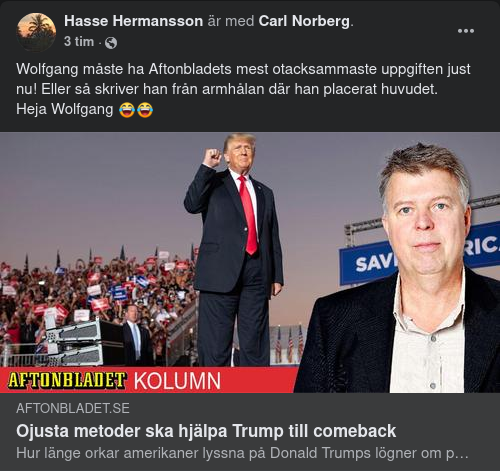This screenshot has width=500, height=471.
Task: Click the article description starting 'Hur länge orkar'
Action: tap(242, 453)
